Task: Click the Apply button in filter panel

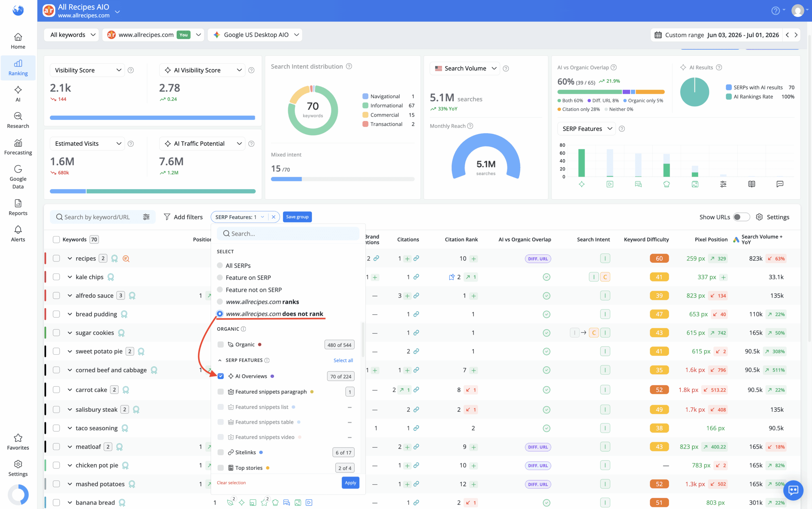Action: pyautogui.click(x=350, y=482)
